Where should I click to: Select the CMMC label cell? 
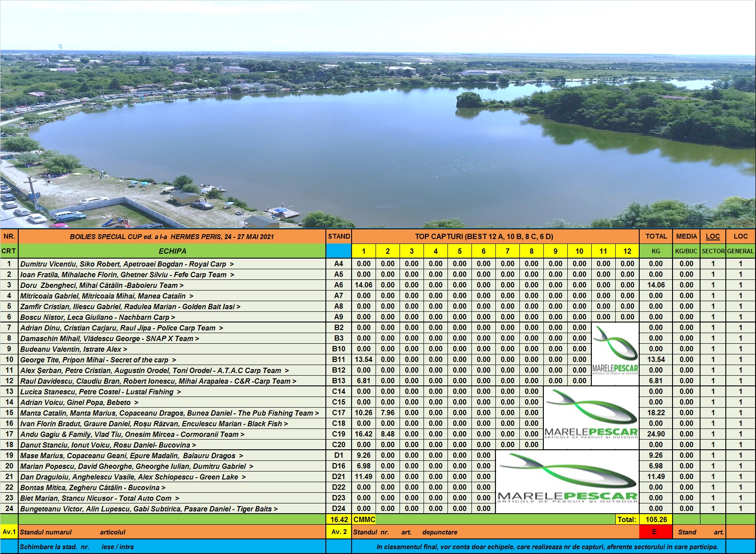(364, 519)
